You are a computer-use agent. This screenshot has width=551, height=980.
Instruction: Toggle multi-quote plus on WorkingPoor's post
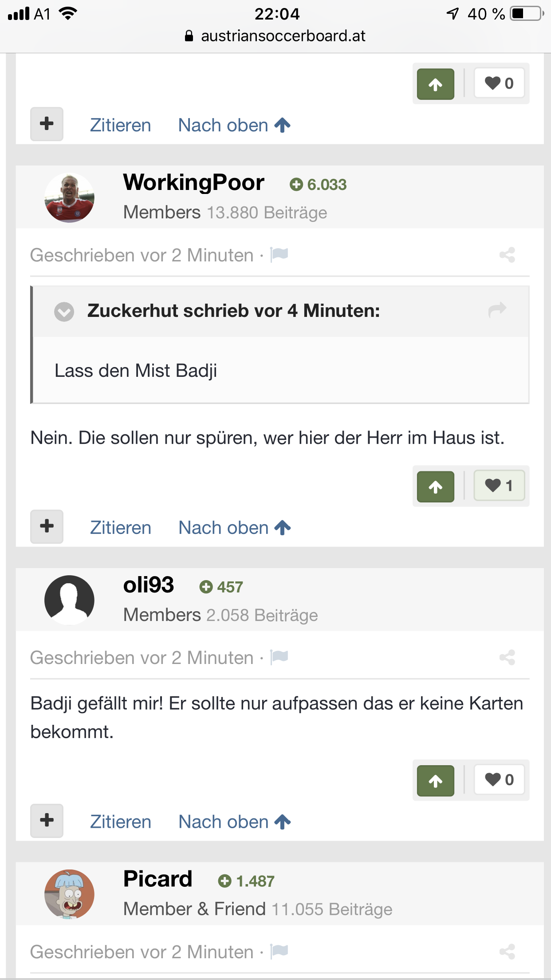pyautogui.click(x=47, y=526)
